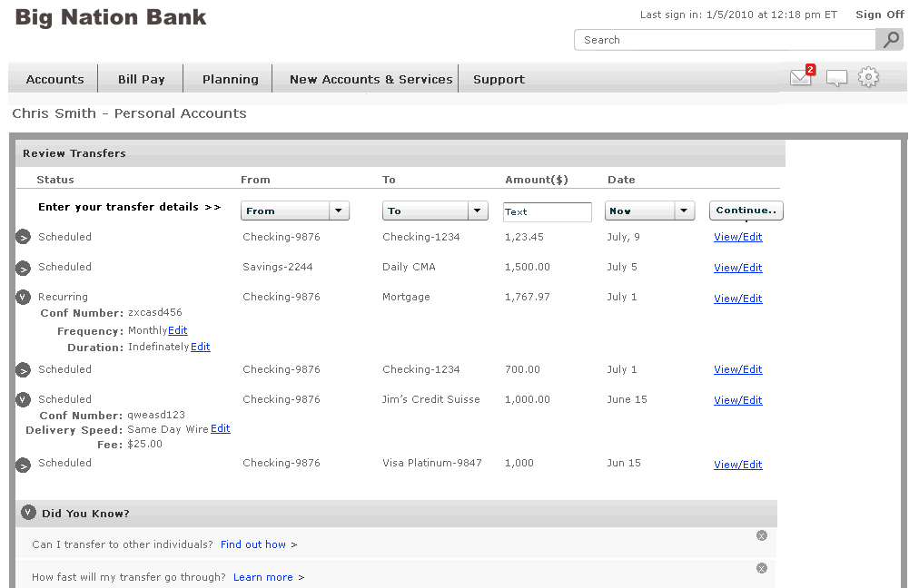The image size is (919, 588).
Task: Open the From account dropdown
Action: tap(295, 211)
